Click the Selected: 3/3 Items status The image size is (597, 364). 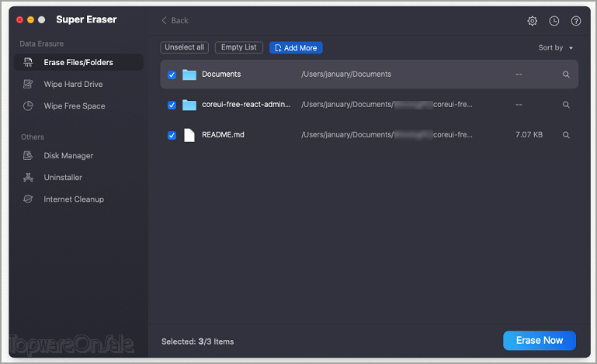198,341
